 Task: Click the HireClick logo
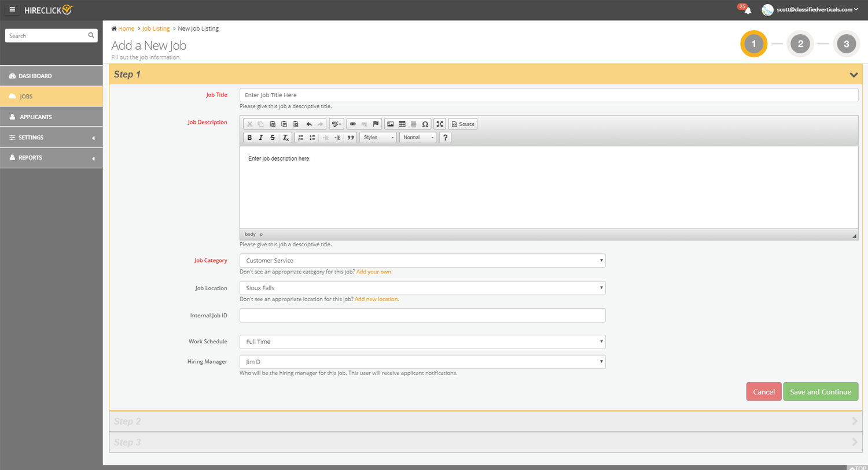pyautogui.click(x=49, y=10)
